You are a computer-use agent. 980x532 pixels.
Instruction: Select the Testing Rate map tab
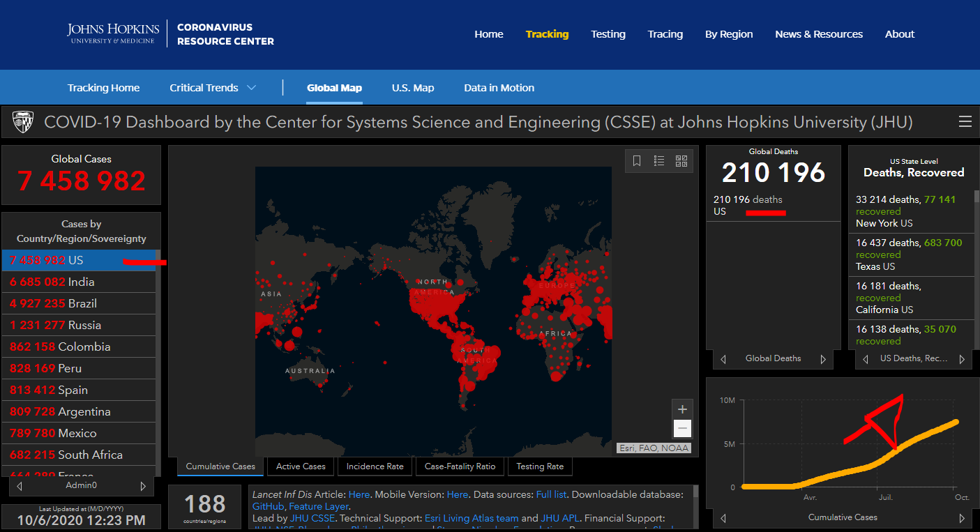[x=540, y=466]
